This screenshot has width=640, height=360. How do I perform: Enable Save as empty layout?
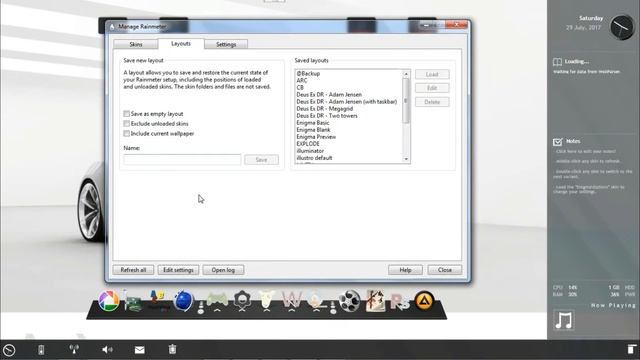(127, 114)
